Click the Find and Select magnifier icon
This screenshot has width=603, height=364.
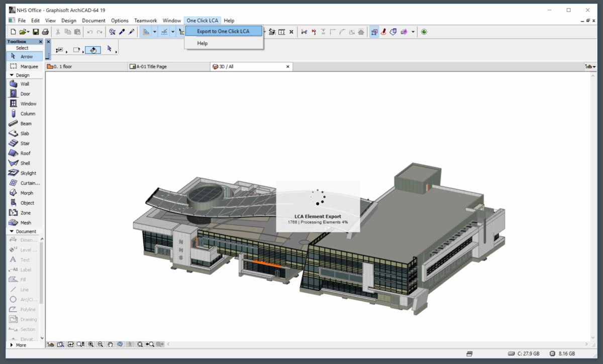pos(113,32)
